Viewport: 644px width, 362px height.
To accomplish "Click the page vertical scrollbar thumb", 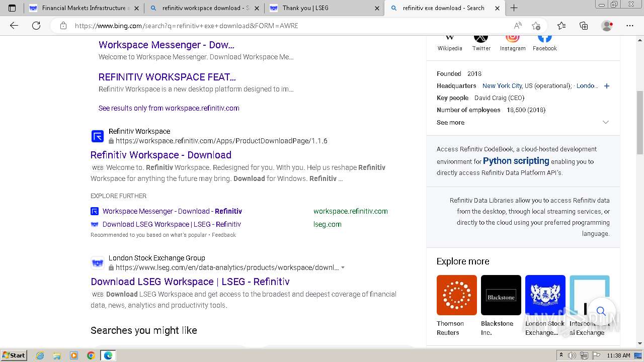I will coord(640,123).
